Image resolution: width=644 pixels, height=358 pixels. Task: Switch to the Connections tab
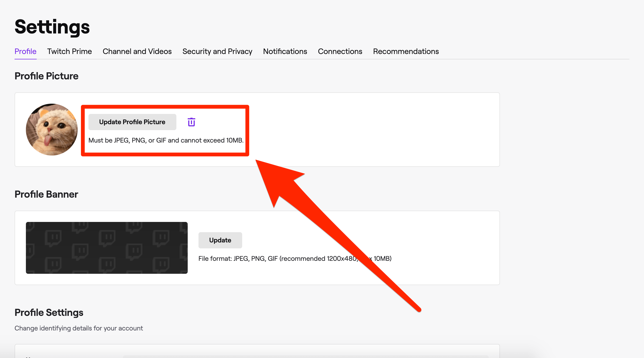[340, 51]
